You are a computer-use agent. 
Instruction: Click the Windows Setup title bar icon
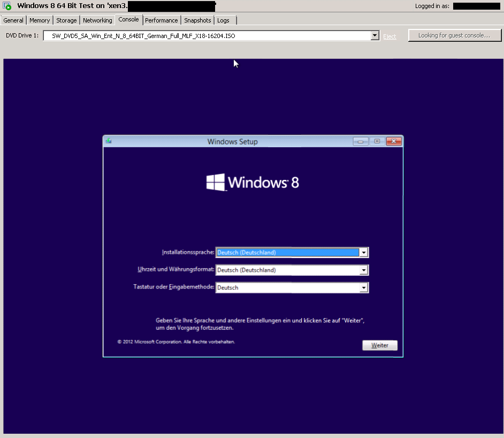point(109,141)
